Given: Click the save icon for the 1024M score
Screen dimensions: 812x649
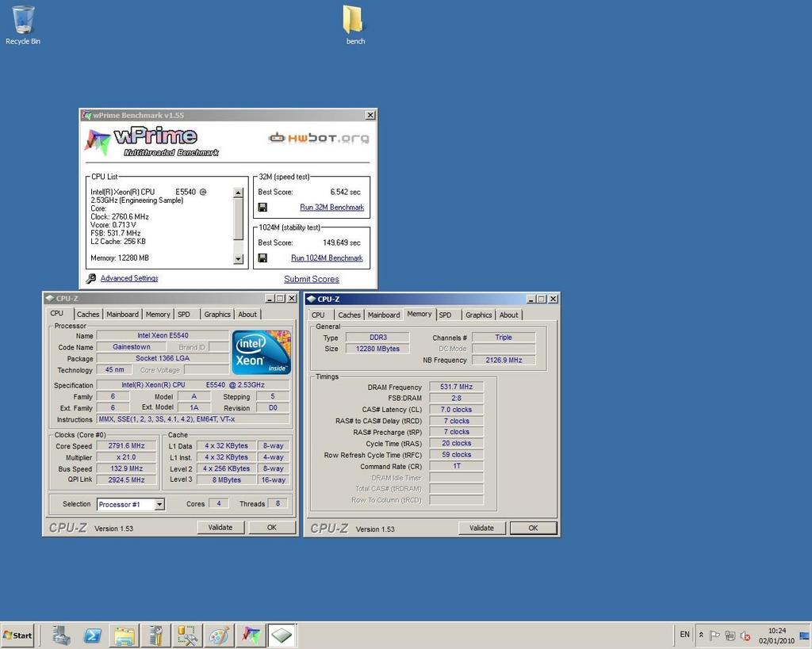Looking at the screenshot, I should (262, 258).
